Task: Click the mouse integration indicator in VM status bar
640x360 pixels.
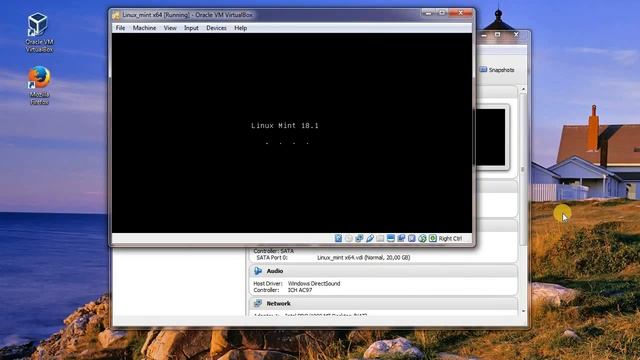Action: point(422,238)
